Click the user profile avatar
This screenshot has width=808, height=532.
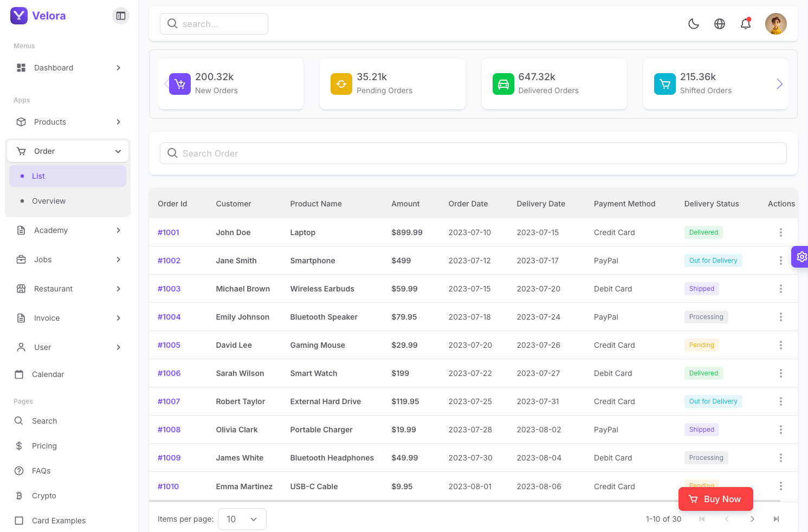775,24
